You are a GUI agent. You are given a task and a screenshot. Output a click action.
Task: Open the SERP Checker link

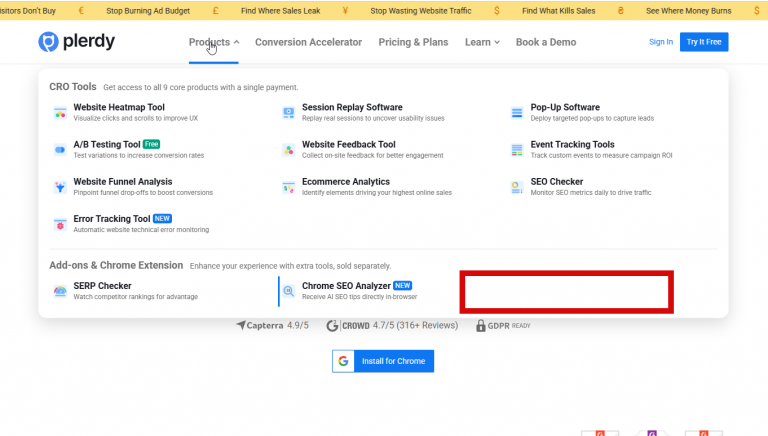point(102,286)
